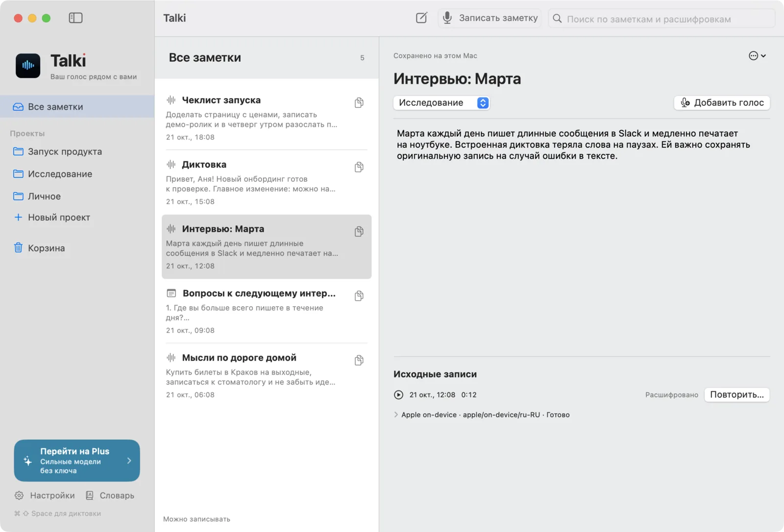Click the Интервью: Марта title in the editor
This screenshot has width=784, height=532.
click(457, 79)
